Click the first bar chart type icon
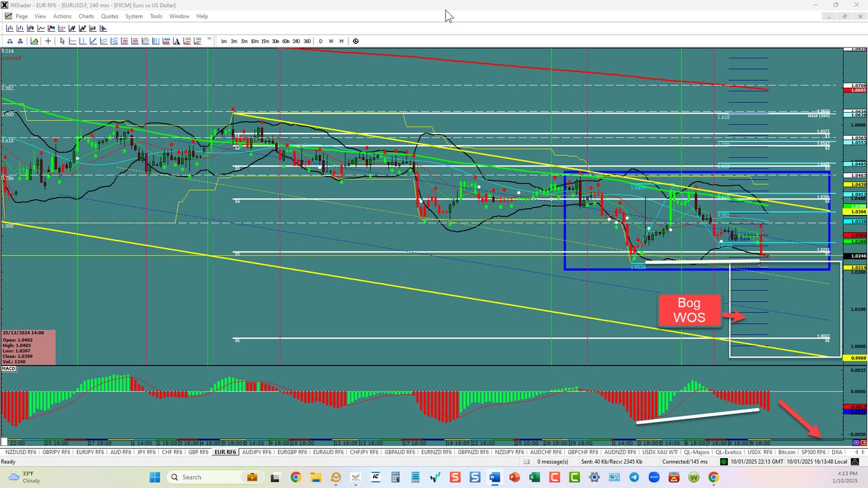This screenshot has height=488, width=868. [x=9, y=28]
